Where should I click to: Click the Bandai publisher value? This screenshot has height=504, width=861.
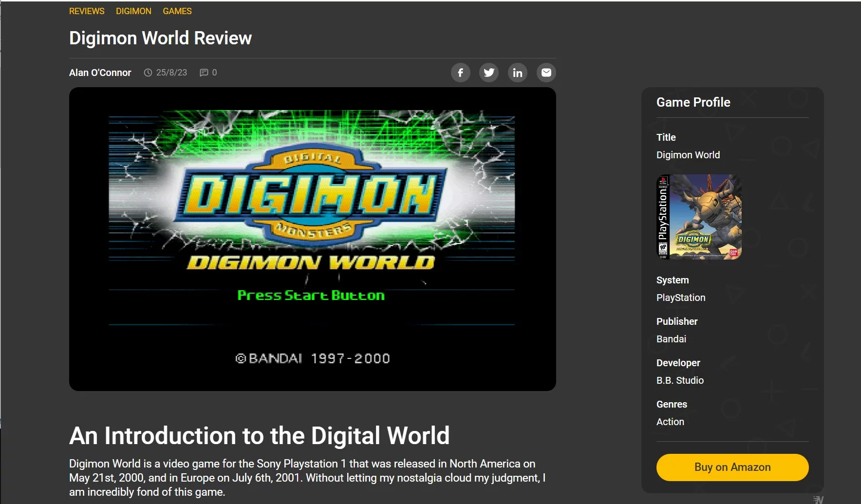pos(671,339)
